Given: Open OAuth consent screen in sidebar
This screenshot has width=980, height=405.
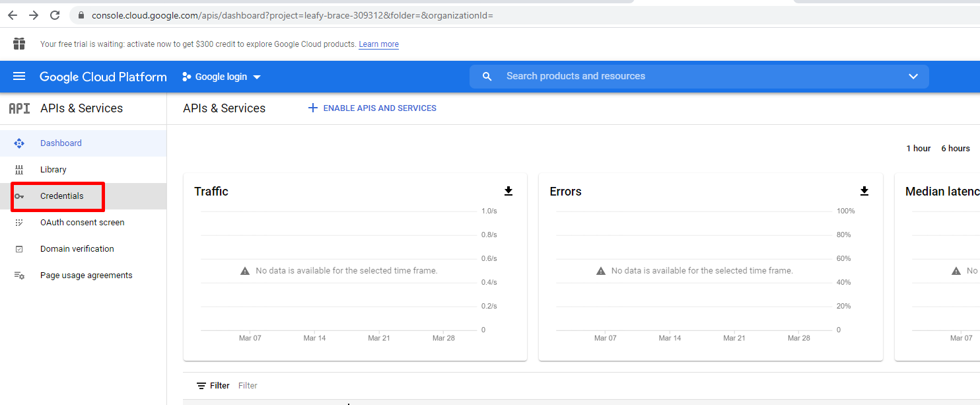Looking at the screenshot, I should click(83, 223).
